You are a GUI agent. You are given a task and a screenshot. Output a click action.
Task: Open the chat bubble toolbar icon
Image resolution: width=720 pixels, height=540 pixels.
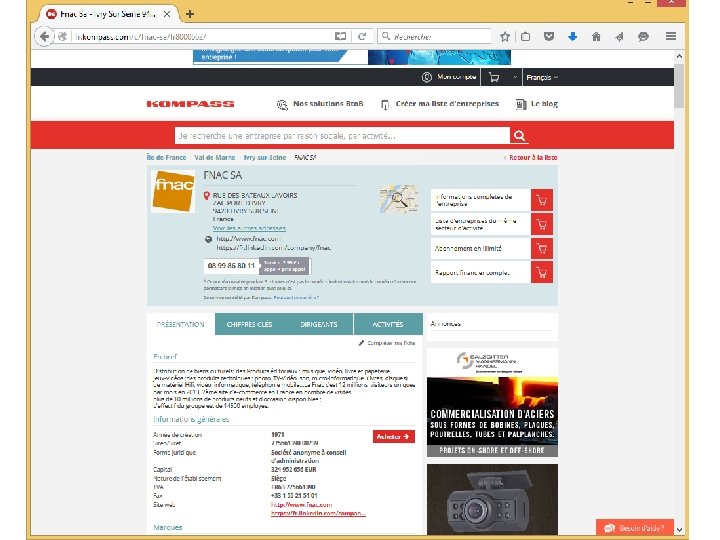(643, 37)
